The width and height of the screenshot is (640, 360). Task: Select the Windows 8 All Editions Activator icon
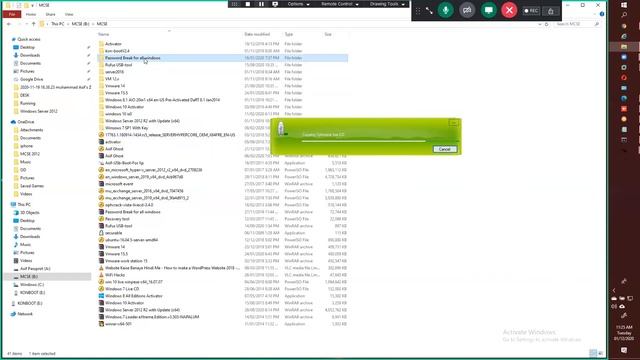tap(101, 296)
